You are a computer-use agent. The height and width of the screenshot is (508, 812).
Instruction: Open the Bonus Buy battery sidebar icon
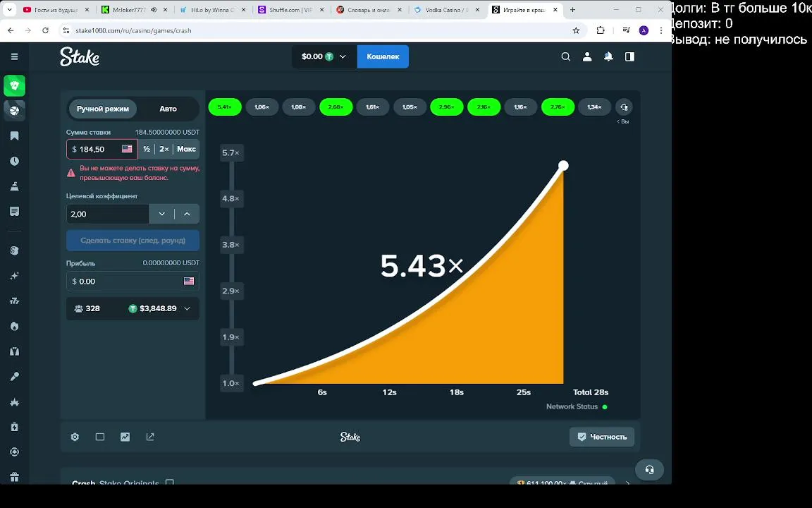(15, 427)
